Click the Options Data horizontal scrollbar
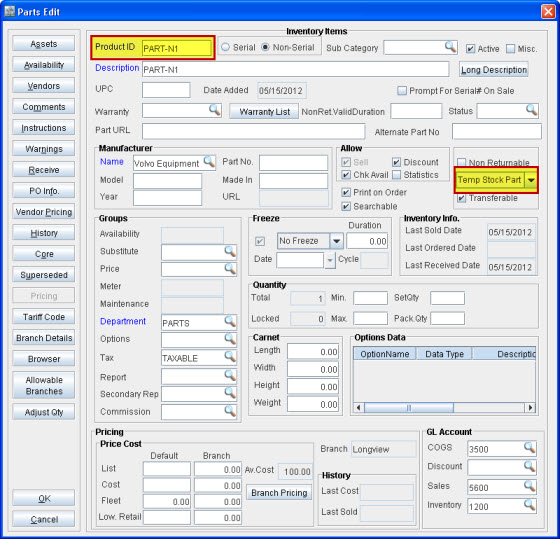 (x=444, y=408)
